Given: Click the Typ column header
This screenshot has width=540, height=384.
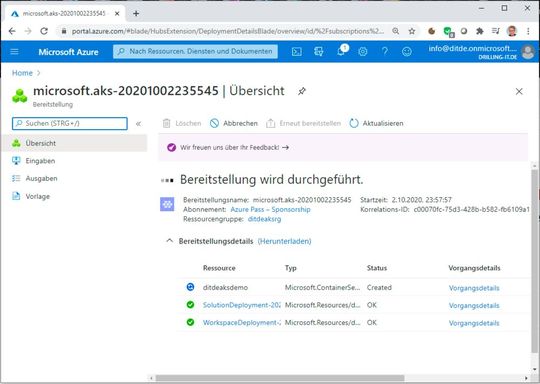Looking at the screenshot, I should point(291,268).
